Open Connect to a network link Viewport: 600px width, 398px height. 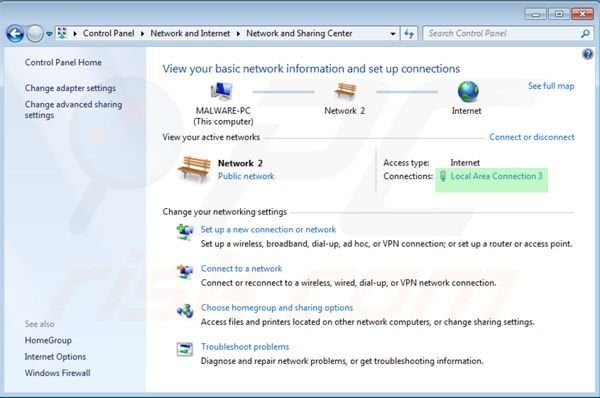[241, 269]
